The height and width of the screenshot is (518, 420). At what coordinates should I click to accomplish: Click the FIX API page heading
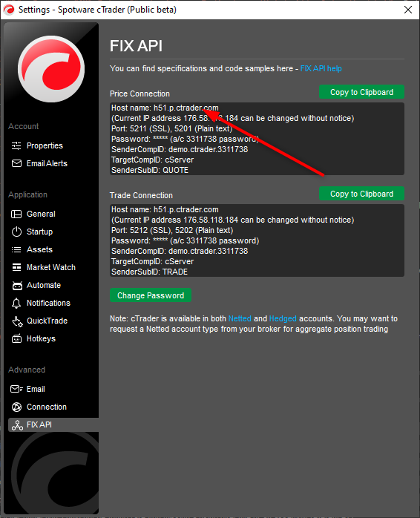[136, 46]
